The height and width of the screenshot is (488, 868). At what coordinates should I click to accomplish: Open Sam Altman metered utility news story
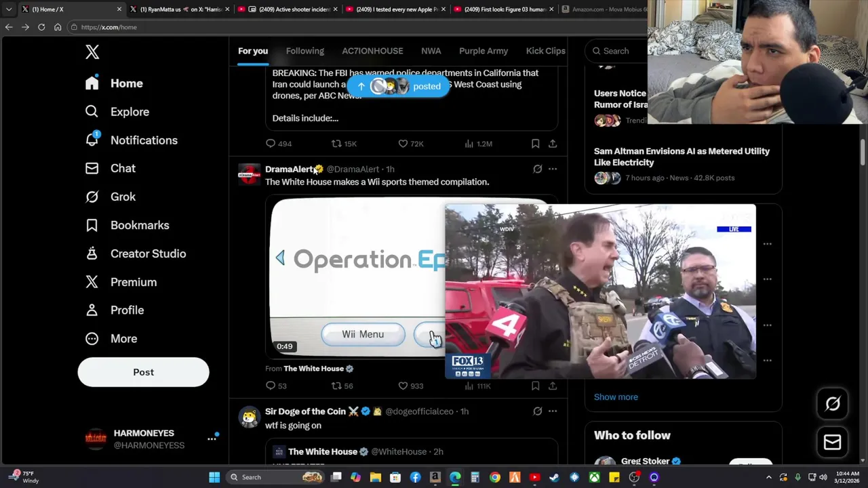coord(682,157)
